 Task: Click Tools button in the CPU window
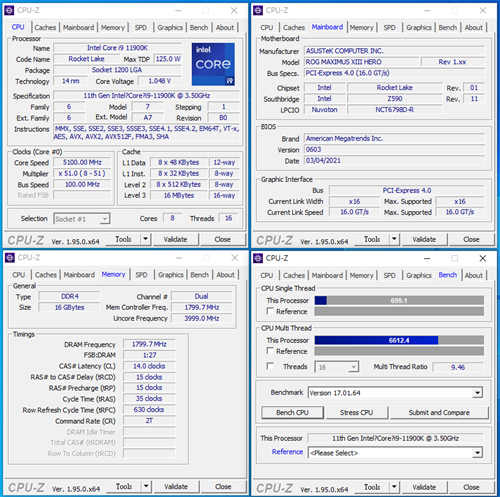tap(123, 239)
